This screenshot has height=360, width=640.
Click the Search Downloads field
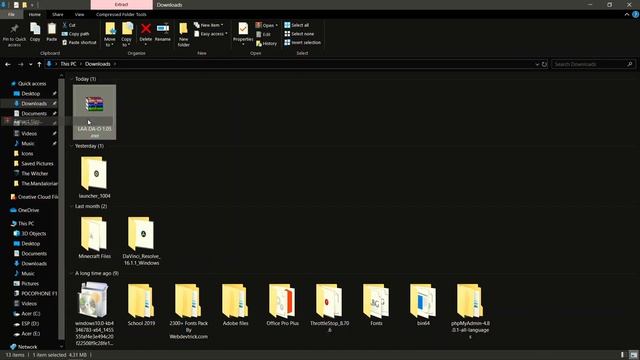pos(593,64)
